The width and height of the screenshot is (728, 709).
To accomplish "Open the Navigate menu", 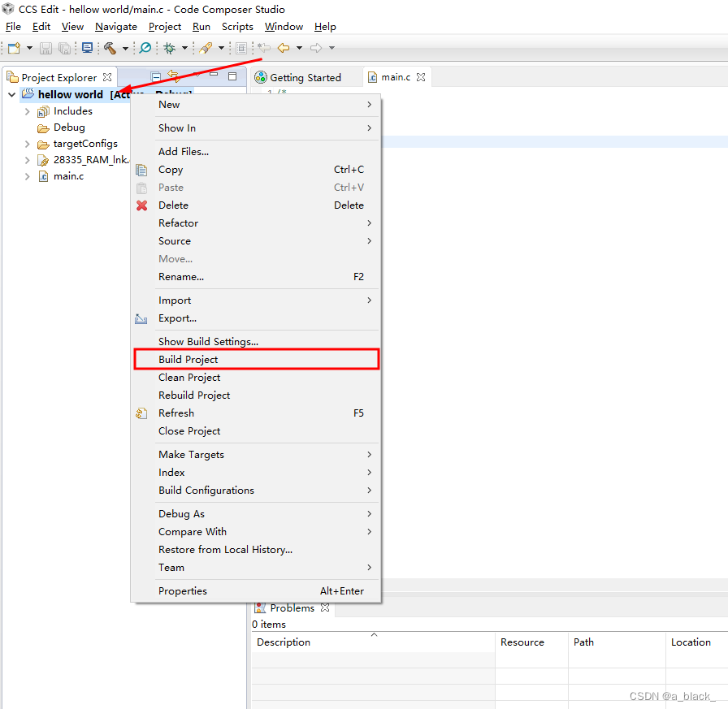I will click(116, 27).
